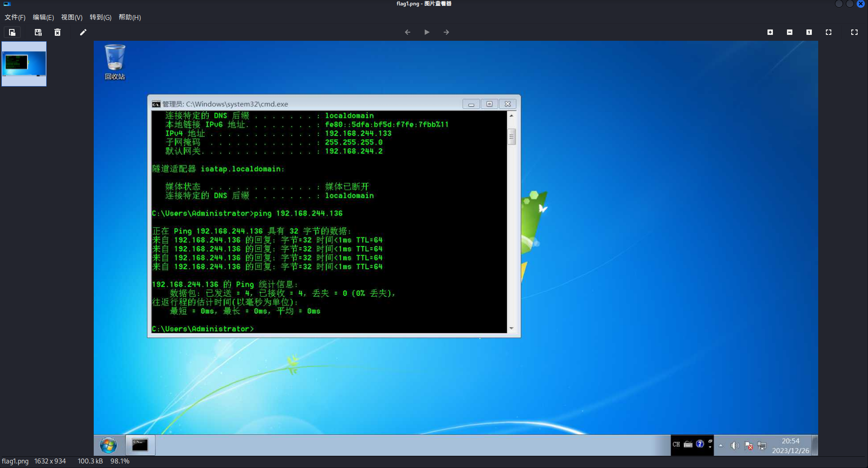Go to the next image arrow

click(x=446, y=32)
